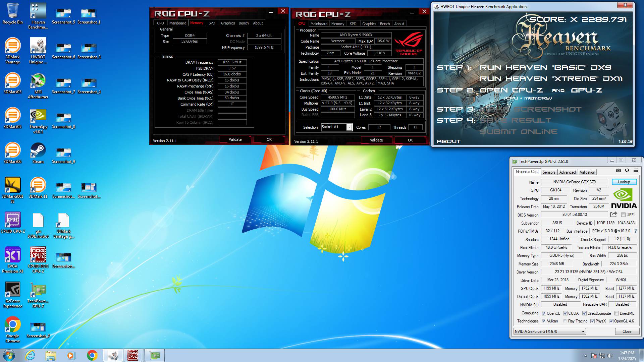Launch Heaven Benchmark desktop shortcut
644x362 pixels.
point(38,15)
